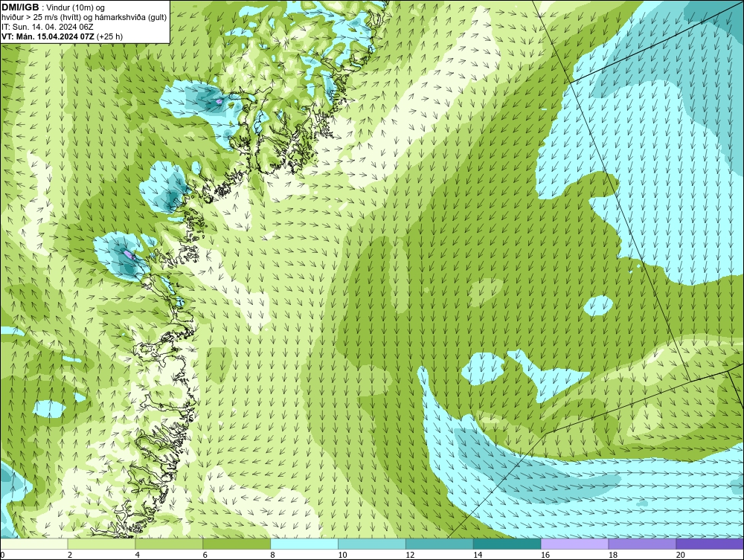Click the '0' scale label
This screenshot has height=560, width=744.
click(x=2, y=555)
